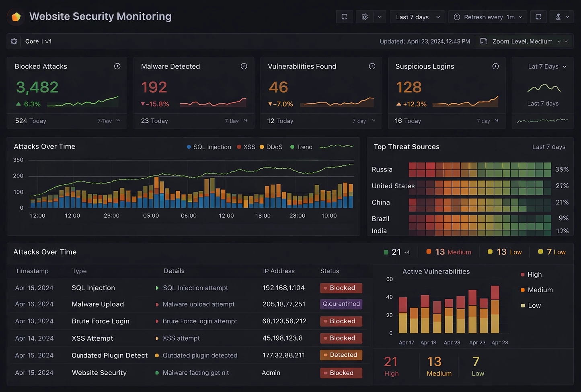Click the V1 breadcrumb item
Viewport: 581px width, 392px height.
coord(48,41)
